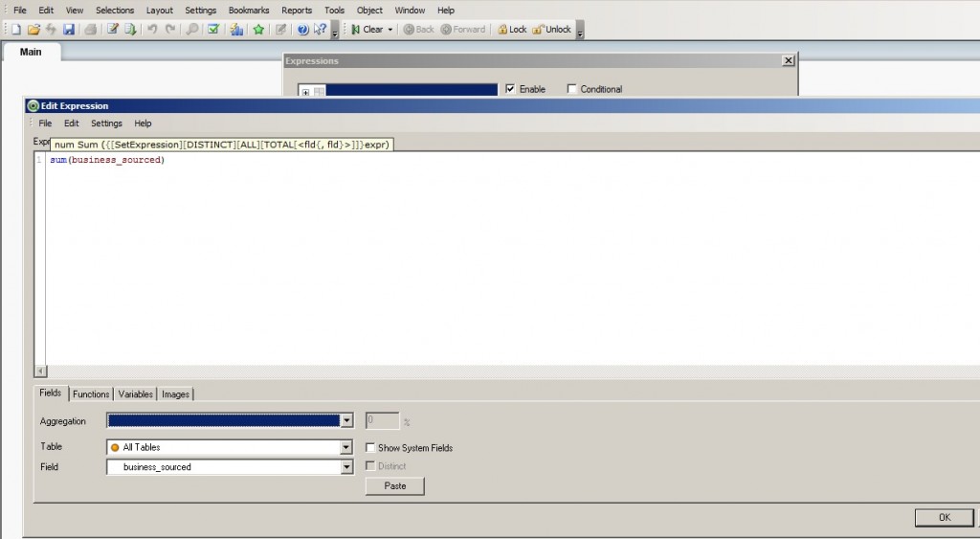The image size is (980, 539).
Task: Click the green star bookmark icon
Action: pyautogui.click(x=258, y=30)
